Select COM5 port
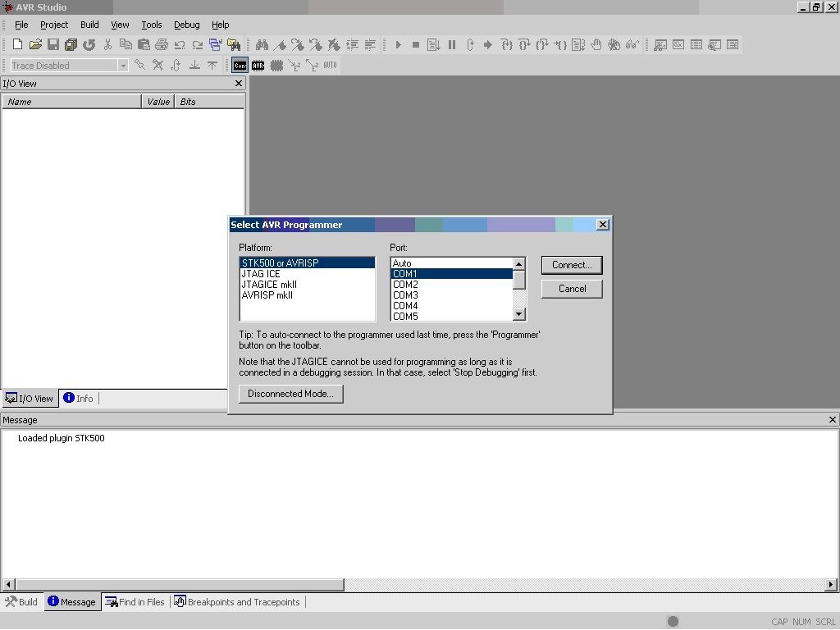 coord(452,316)
